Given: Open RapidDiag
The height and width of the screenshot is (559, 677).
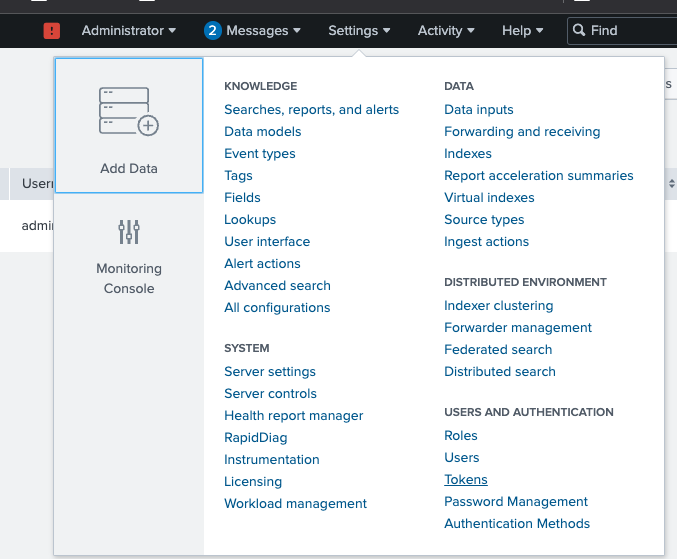Looking at the screenshot, I should [256, 438].
